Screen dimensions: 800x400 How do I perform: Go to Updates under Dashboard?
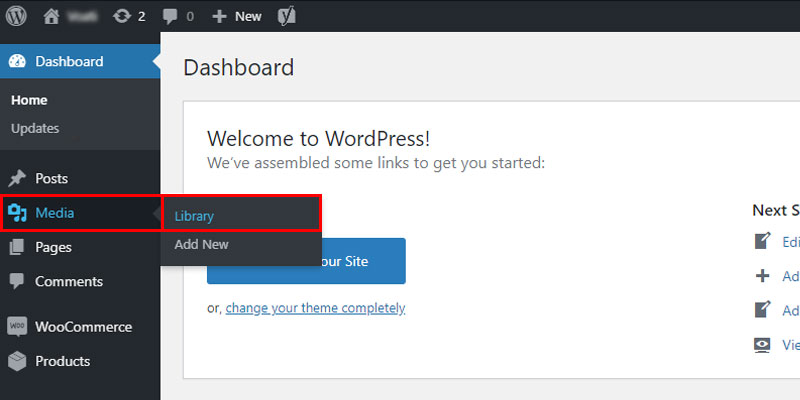35,129
